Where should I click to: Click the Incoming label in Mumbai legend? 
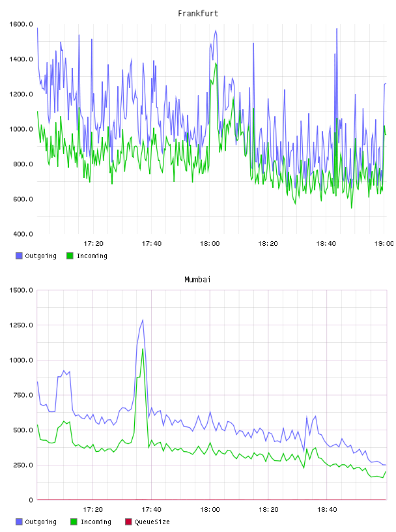pyautogui.click(x=96, y=522)
